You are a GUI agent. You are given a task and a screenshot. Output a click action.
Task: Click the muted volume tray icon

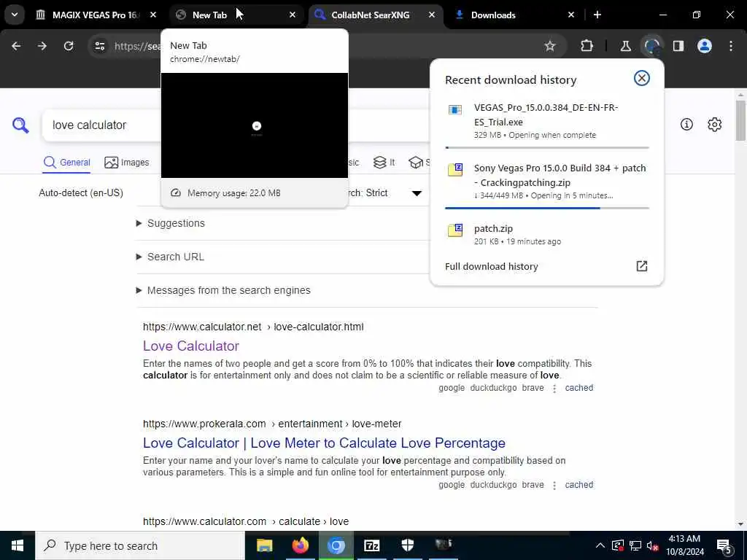653,545
